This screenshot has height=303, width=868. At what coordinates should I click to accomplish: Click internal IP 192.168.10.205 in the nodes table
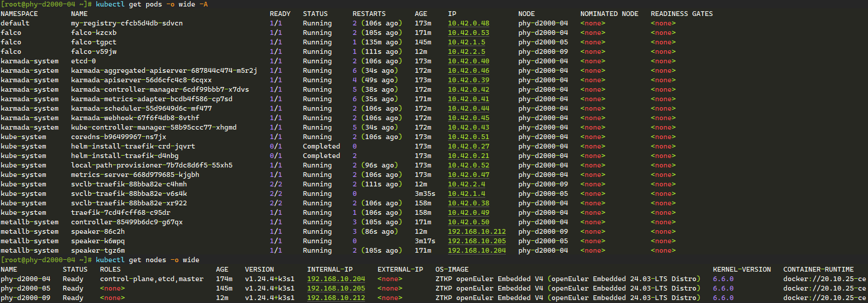click(336, 288)
